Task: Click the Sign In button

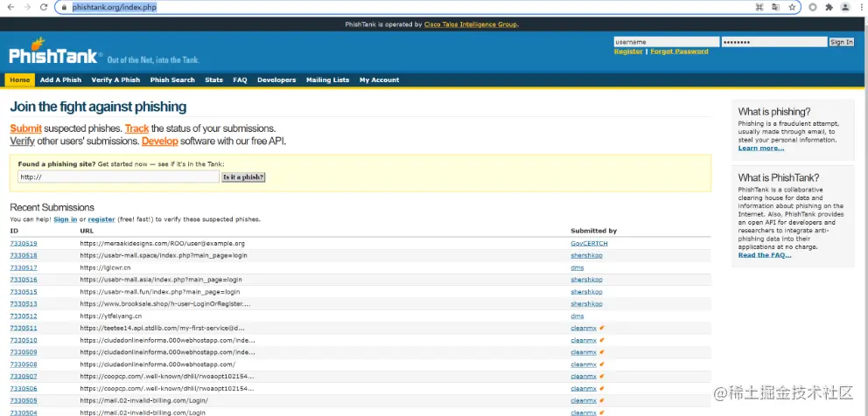Action: [x=842, y=42]
